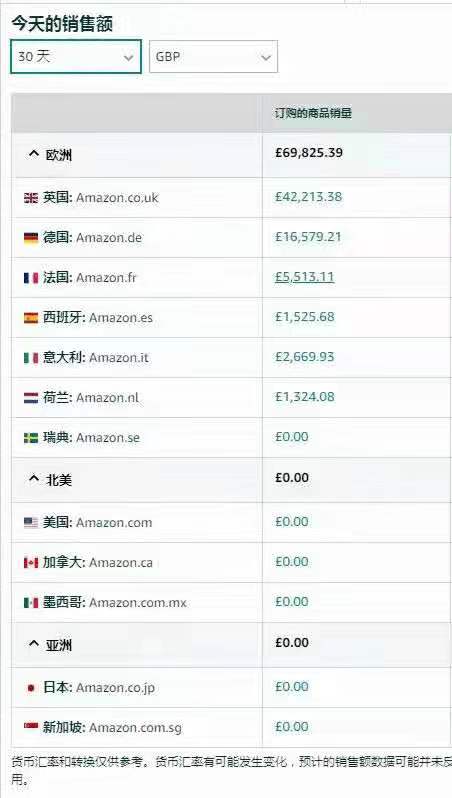
Task: Open the £5,513.11 France sales link
Action: click(304, 277)
